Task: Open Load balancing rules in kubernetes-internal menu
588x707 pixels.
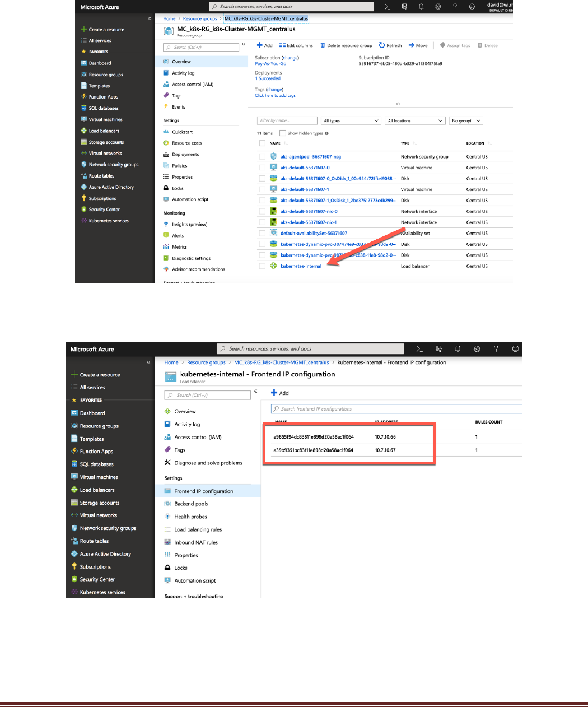Action: [198, 529]
